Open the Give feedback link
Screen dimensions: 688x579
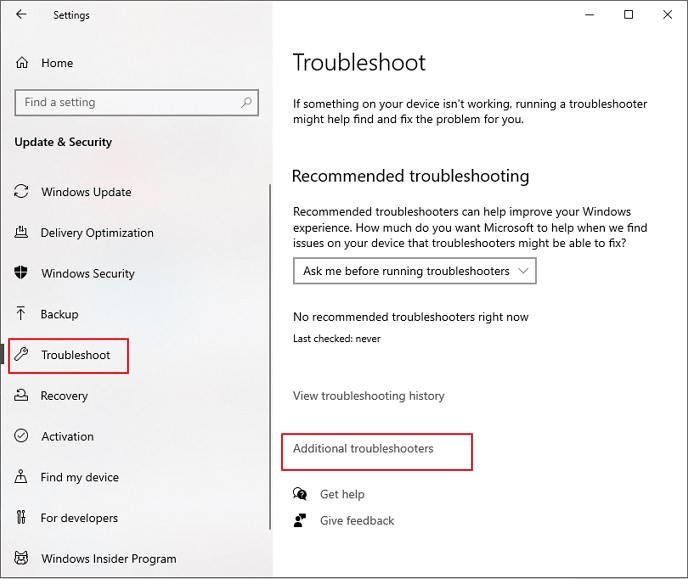pyautogui.click(x=357, y=521)
